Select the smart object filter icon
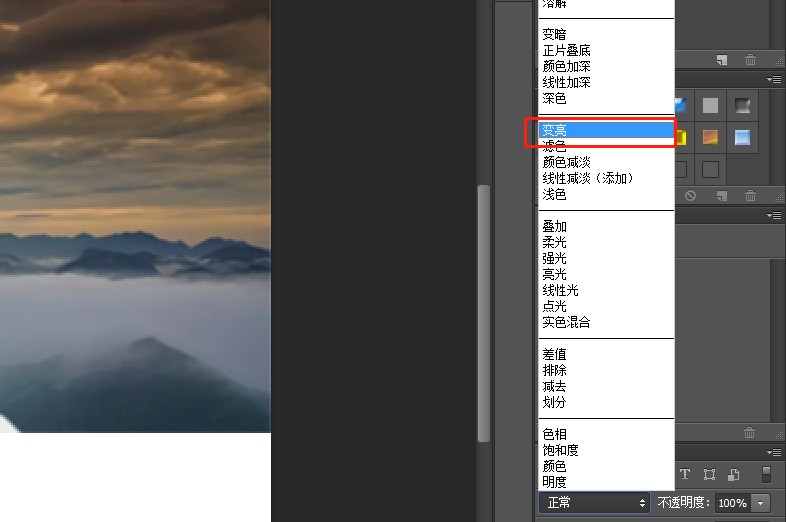Screen dimensions: 786x522 [x=734, y=474]
